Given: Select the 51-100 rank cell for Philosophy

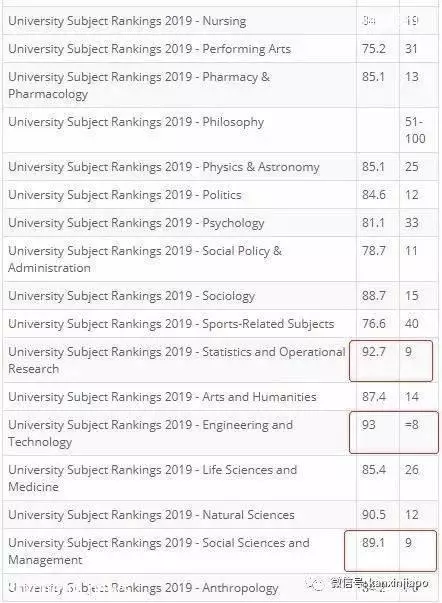Looking at the screenshot, I should [415, 130].
